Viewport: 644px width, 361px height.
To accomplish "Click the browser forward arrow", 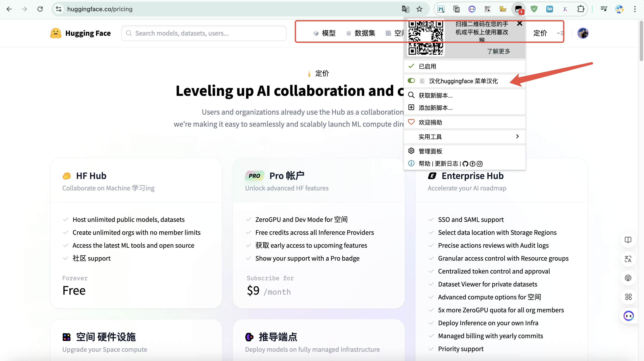I will point(25,9).
